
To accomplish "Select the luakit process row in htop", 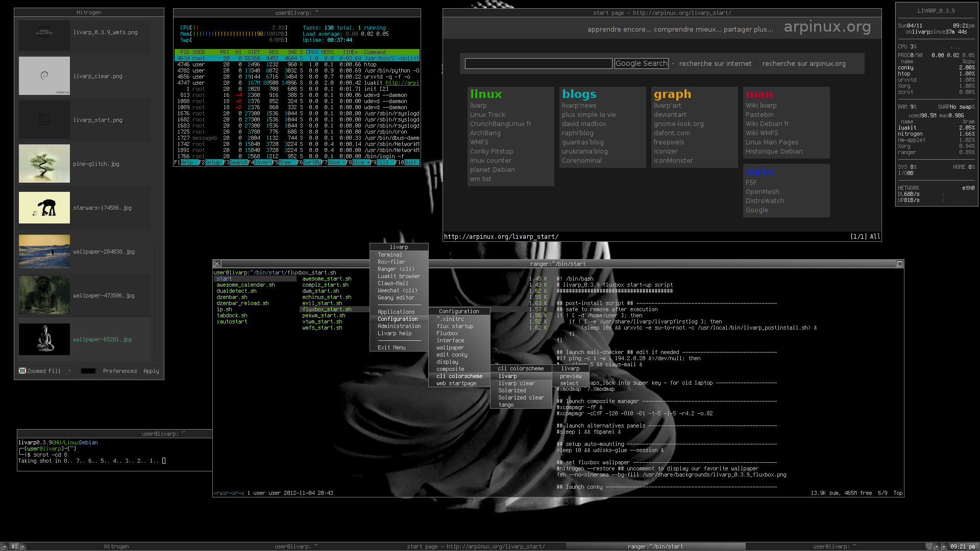I will click(x=297, y=83).
